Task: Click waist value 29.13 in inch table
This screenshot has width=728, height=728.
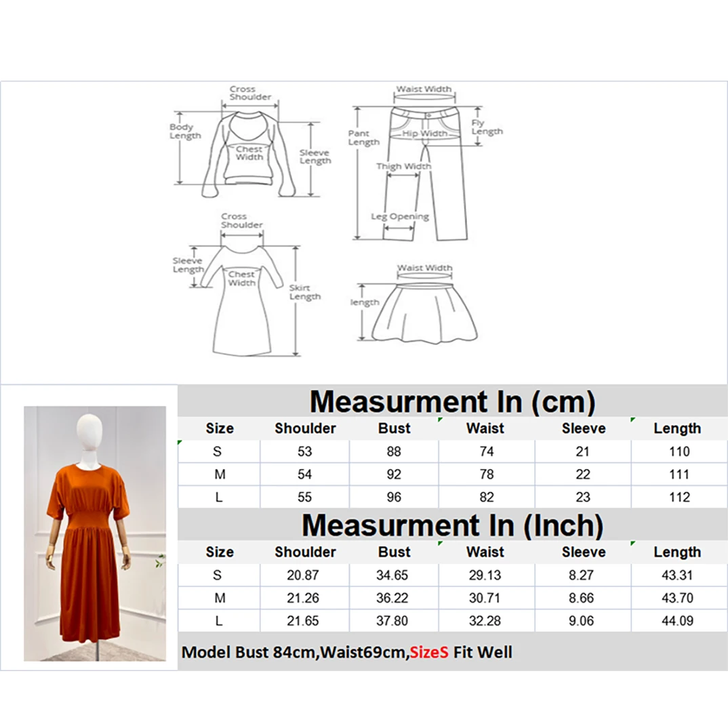Action: (485, 575)
